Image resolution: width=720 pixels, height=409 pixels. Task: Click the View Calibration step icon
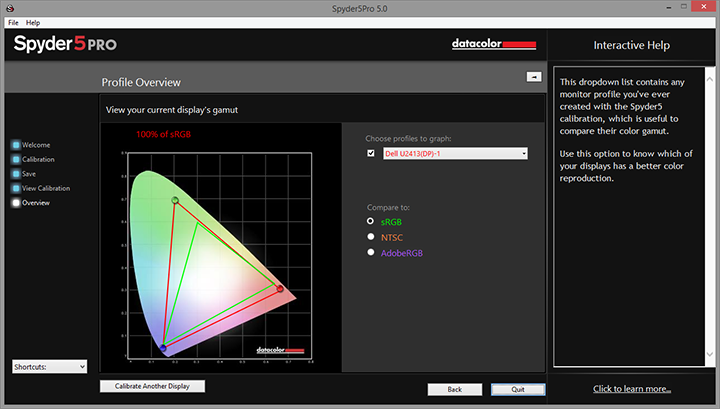[16, 188]
